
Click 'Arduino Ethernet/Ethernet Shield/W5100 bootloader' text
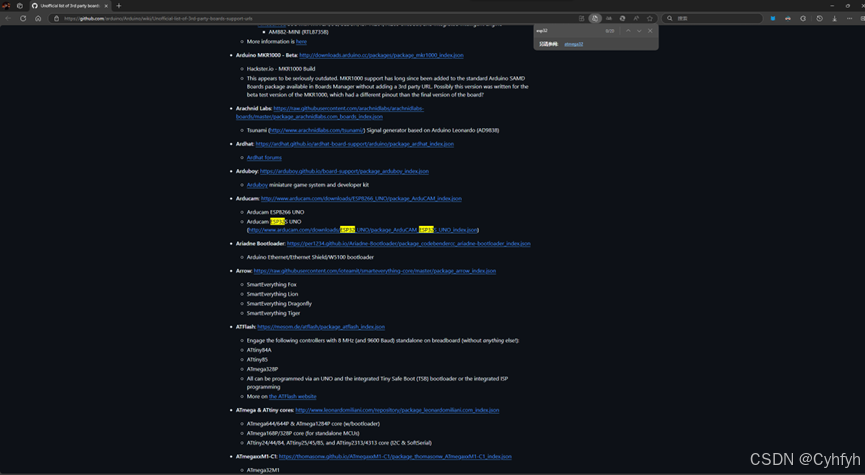coord(310,257)
